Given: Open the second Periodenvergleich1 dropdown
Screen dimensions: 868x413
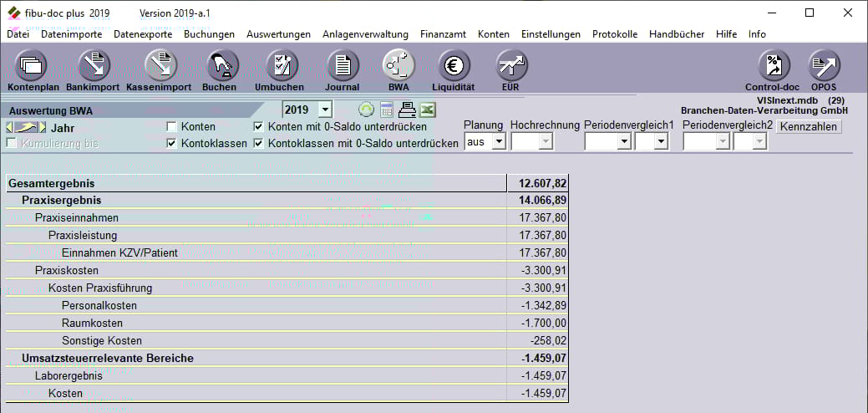Looking at the screenshot, I should point(661,142).
